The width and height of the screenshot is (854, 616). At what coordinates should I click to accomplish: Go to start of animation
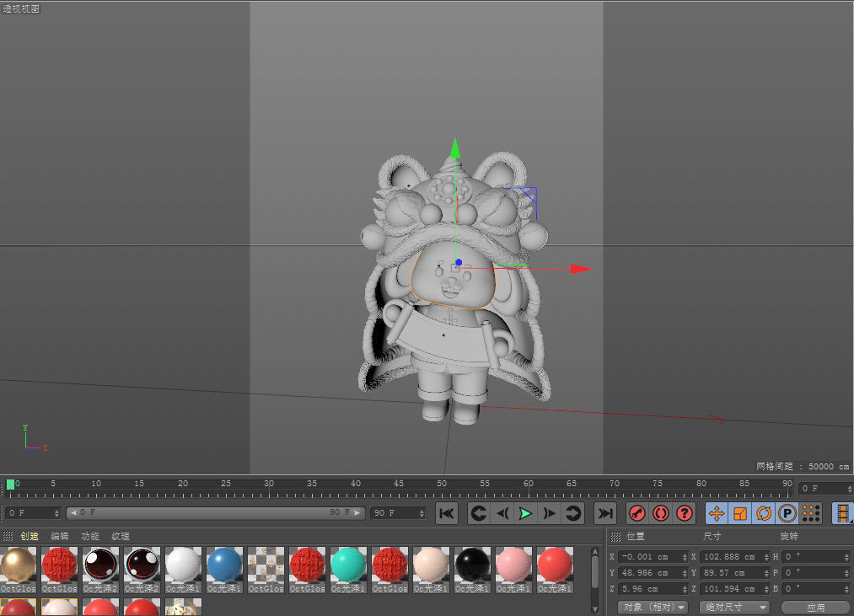coord(447,513)
